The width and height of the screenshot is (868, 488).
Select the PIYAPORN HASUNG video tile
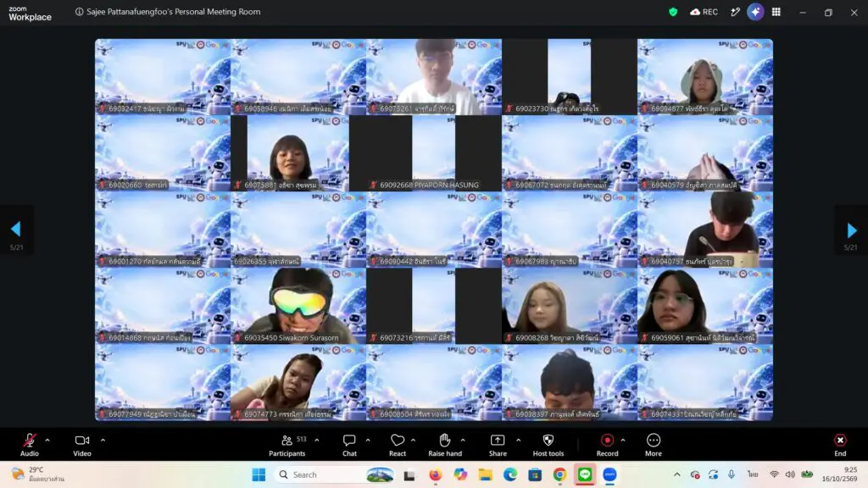point(434,153)
